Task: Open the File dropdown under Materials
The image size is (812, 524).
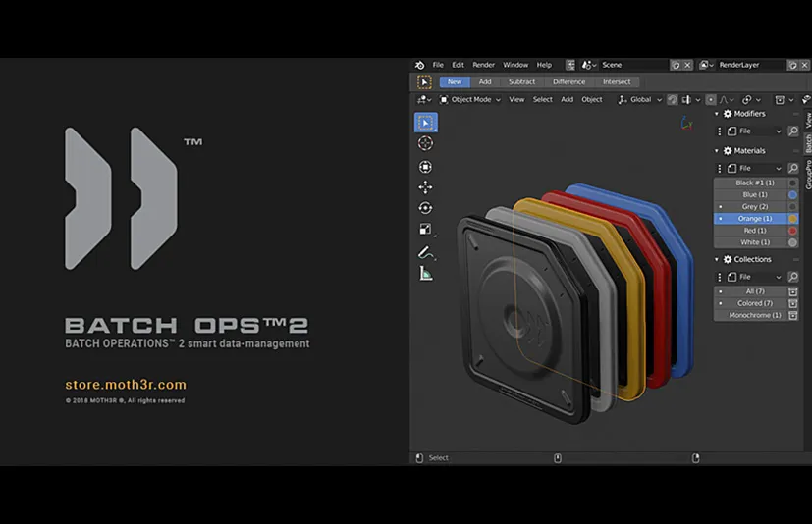Action: pos(754,168)
